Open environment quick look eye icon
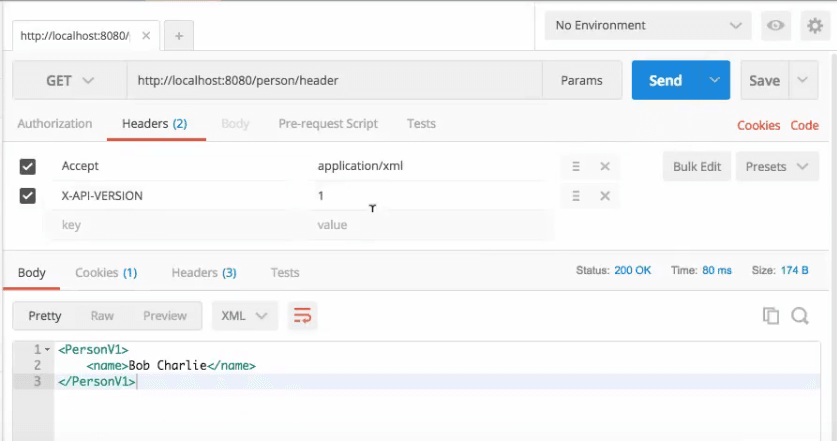Viewport: 837px width, 441px height. pyautogui.click(x=775, y=25)
